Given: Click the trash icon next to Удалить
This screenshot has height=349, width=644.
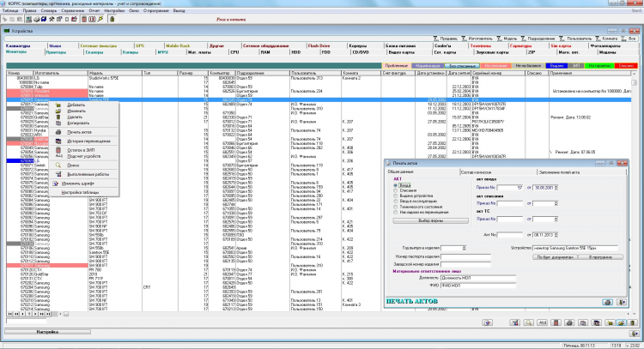Looking at the screenshot, I should (58, 117).
